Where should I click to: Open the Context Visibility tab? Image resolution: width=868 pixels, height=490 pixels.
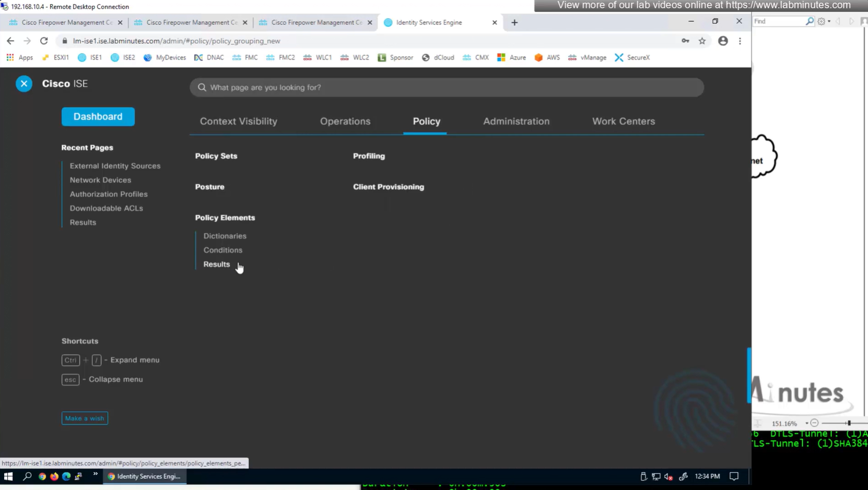(239, 121)
